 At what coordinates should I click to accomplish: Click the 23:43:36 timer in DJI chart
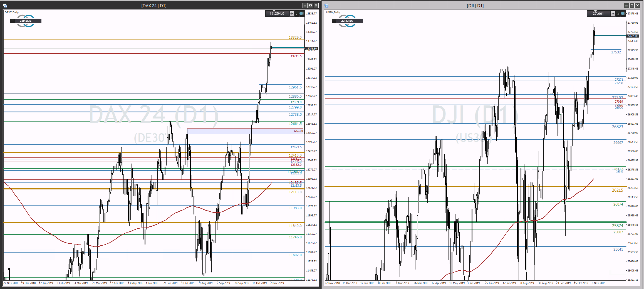click(347, 21)
